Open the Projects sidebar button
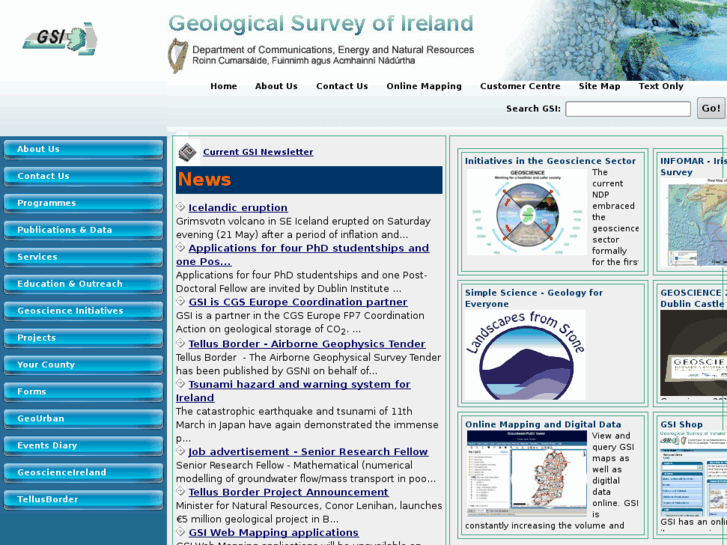Image resolution: width=727 pixels, height=545 pixels. coord(83,338)
